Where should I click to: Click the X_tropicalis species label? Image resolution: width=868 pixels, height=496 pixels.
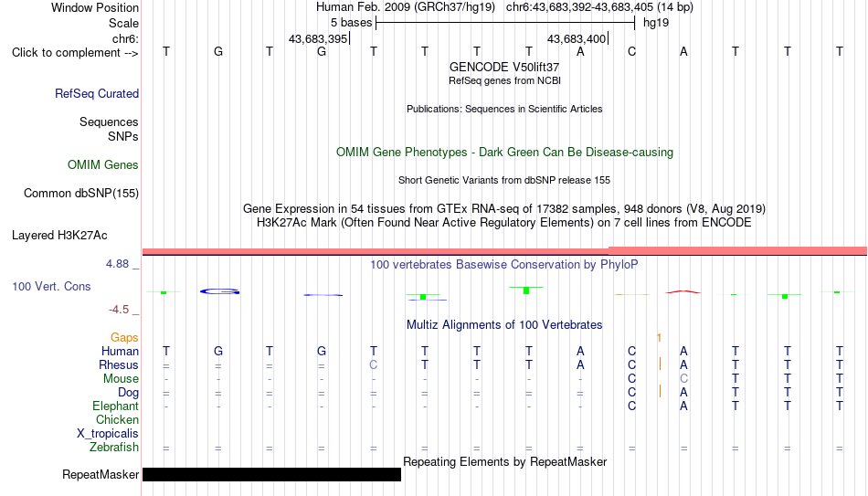coord(108,434)
